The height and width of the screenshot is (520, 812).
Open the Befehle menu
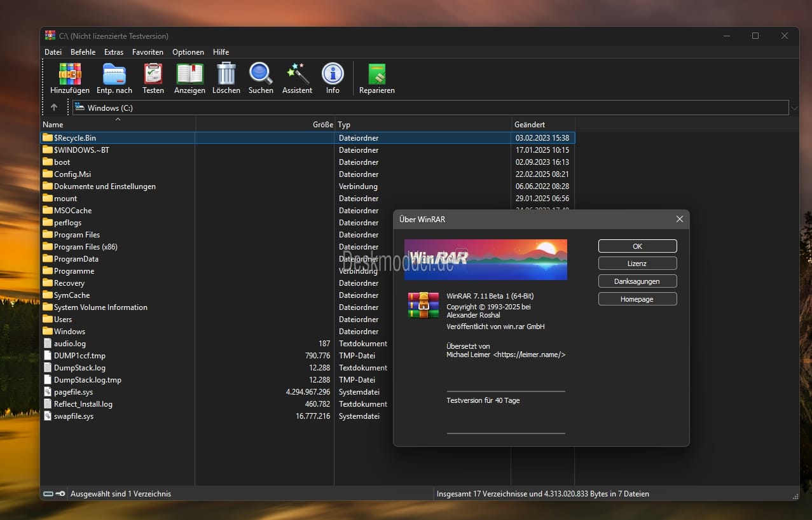(83, 52)
